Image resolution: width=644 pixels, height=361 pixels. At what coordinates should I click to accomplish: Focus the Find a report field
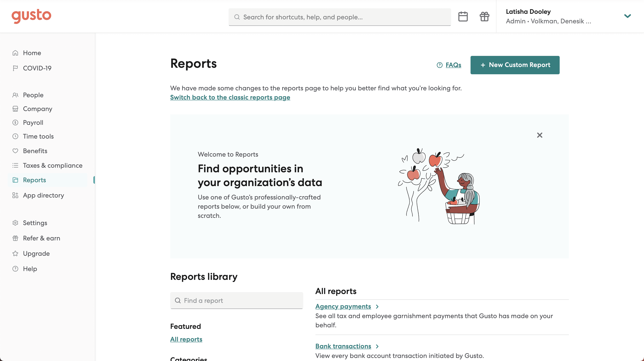click(237, 300)
